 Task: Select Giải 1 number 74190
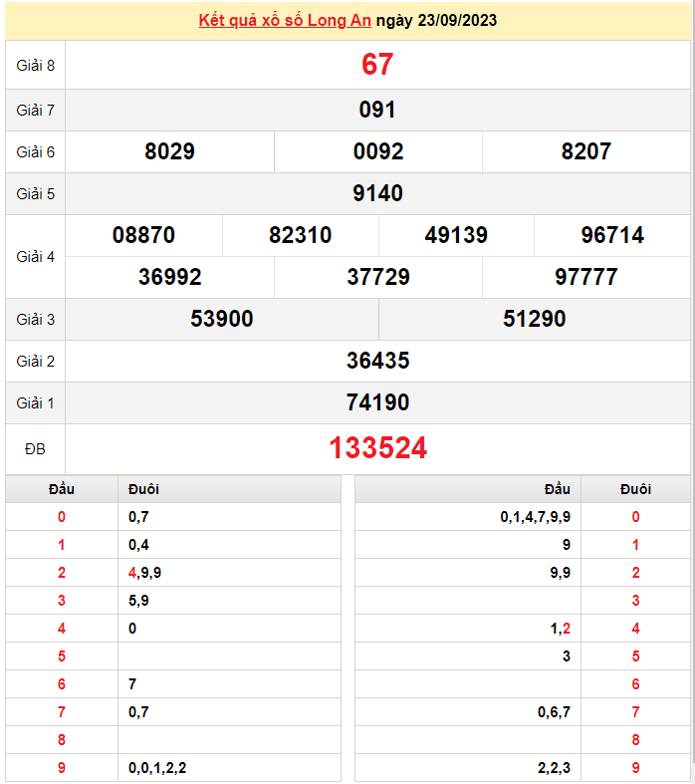(377, 402)
